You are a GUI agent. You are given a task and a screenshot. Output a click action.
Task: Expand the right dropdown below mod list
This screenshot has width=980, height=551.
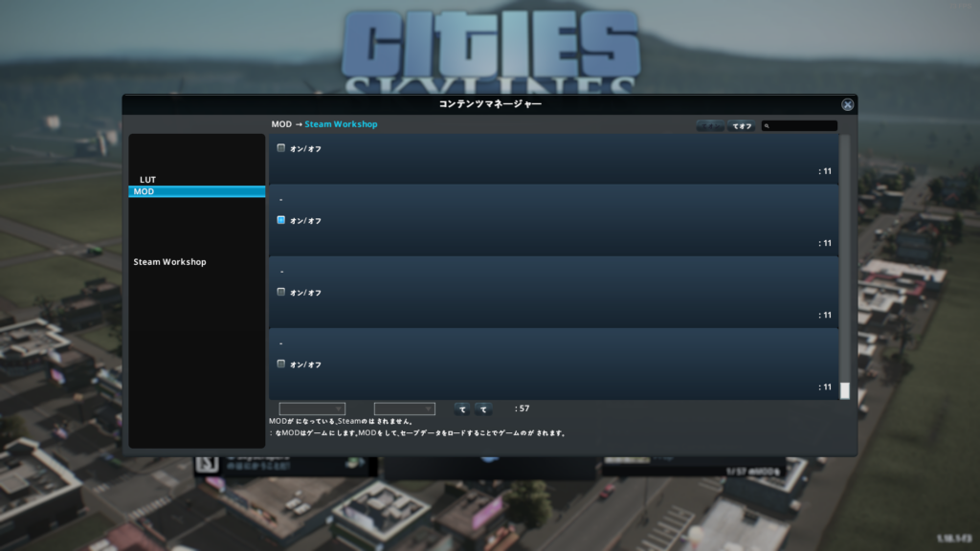(x=404, y=408)
